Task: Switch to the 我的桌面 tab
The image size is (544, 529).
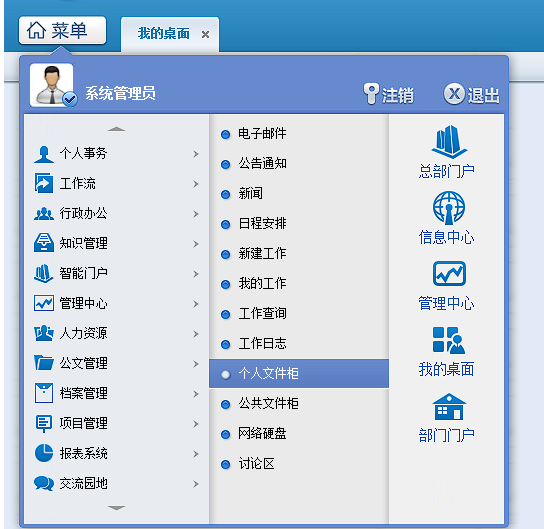Action: [x=164, y=34]
